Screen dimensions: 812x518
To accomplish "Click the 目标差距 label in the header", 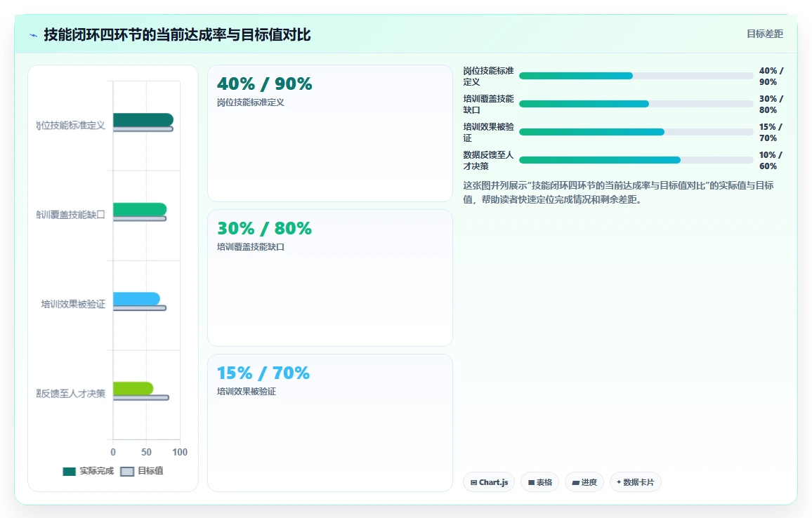I will click(x=764, y=34).
